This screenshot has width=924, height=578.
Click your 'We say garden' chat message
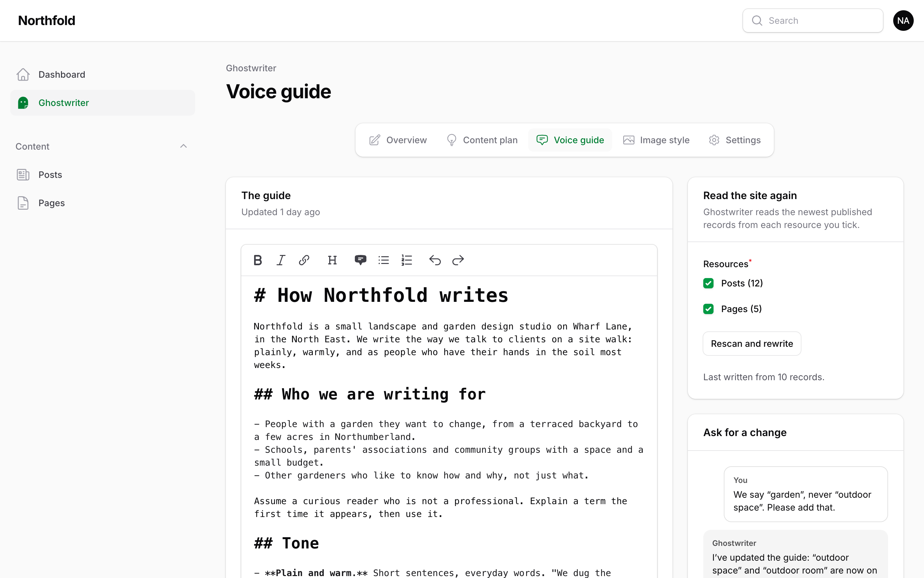[806, 494]
